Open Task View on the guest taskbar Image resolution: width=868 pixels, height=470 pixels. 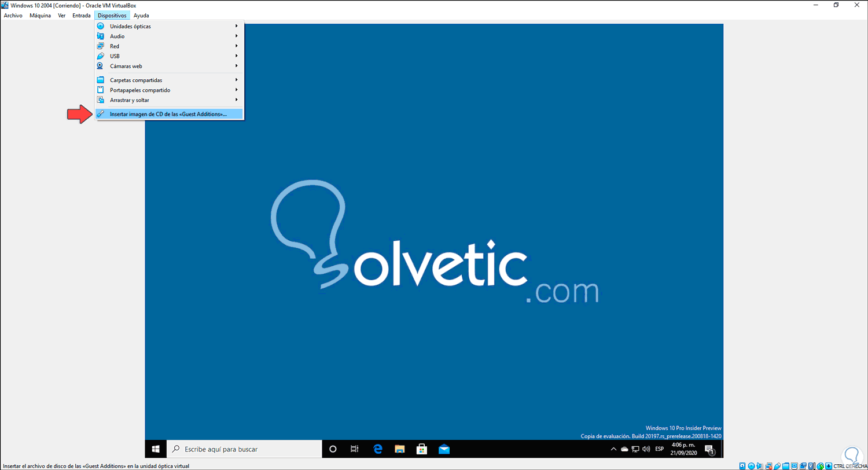tap(355, 449)
